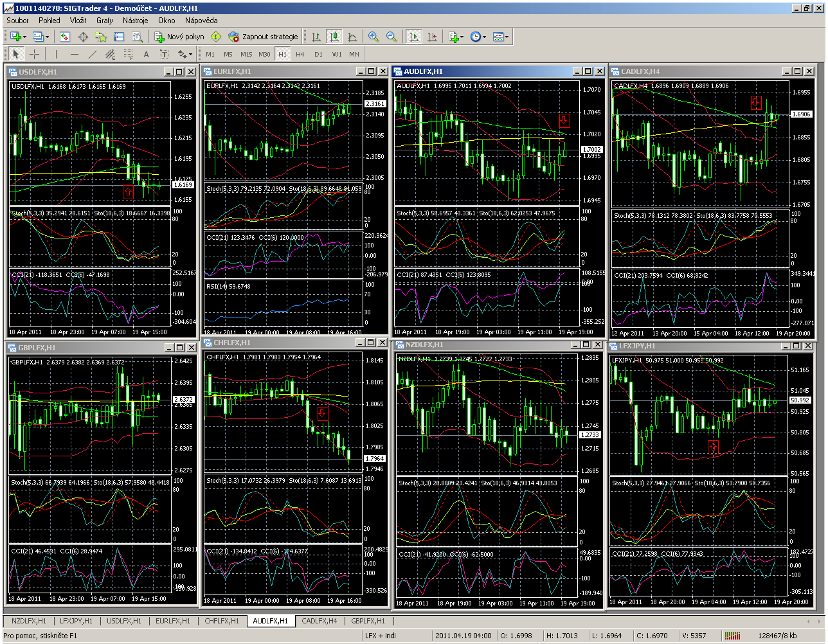The height and width of the screenshot is (644, 828).
Task: Switch timeframe to H4
Action: [300, 54]
